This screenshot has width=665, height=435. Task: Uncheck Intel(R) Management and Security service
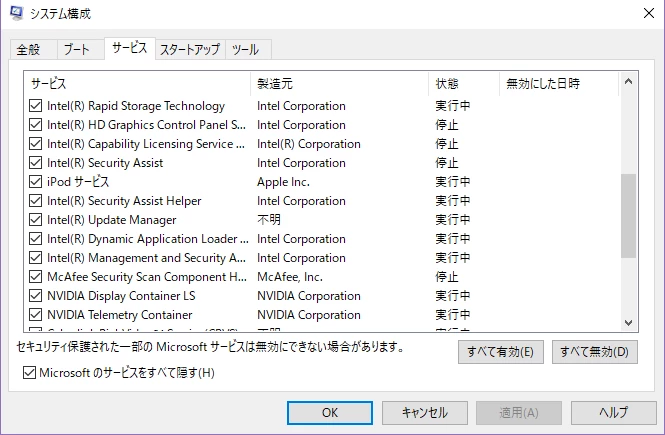tap(36, 258)
